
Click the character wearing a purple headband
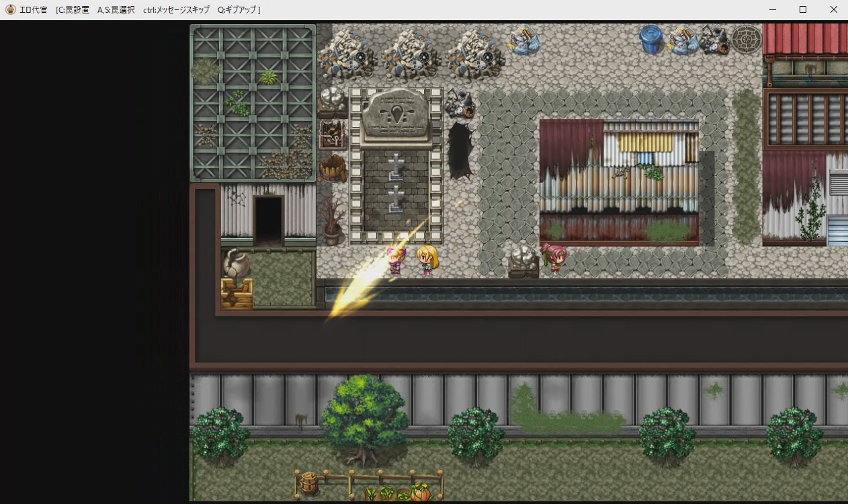pyautogui.click(x=396, y=261)
